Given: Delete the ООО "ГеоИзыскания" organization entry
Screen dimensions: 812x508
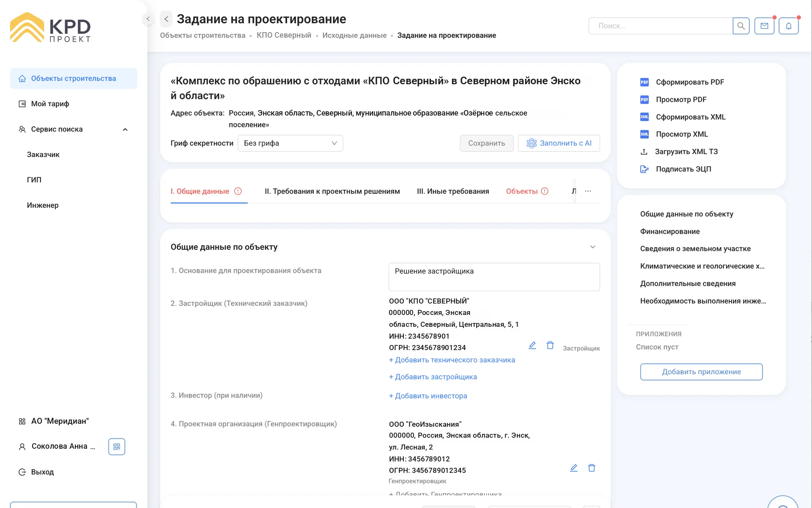Looking at the screenshot, I should coord(592,468).
